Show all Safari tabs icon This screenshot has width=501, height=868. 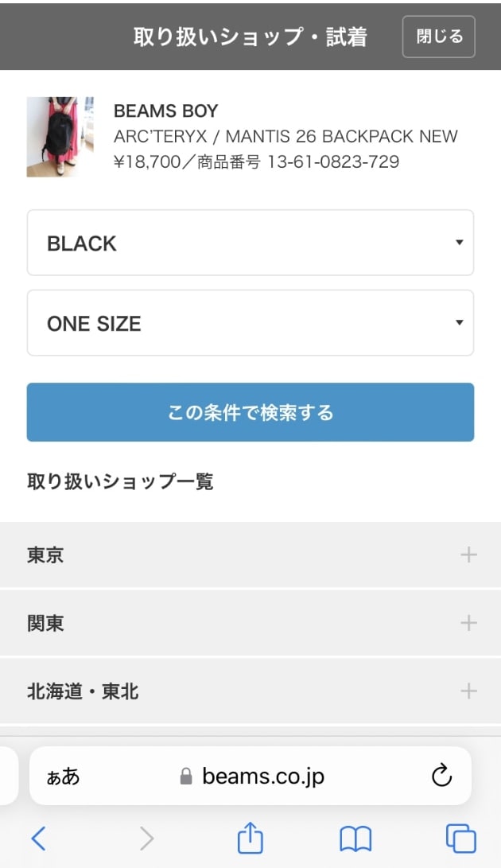point(460,838)
